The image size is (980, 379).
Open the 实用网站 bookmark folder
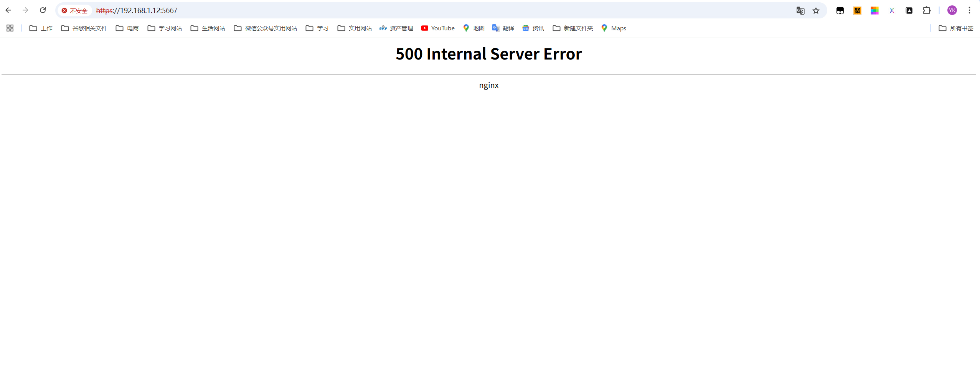[355, 28]
